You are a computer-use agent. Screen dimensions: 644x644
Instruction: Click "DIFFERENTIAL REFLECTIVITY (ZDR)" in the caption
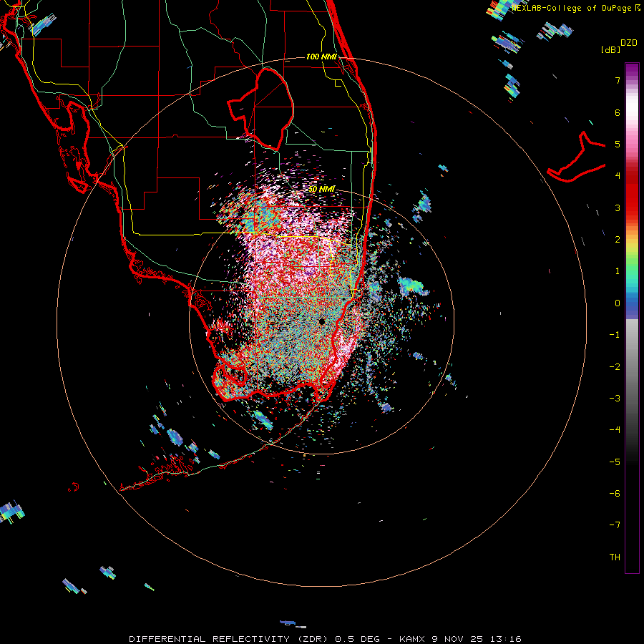click(x=228, y=639)
